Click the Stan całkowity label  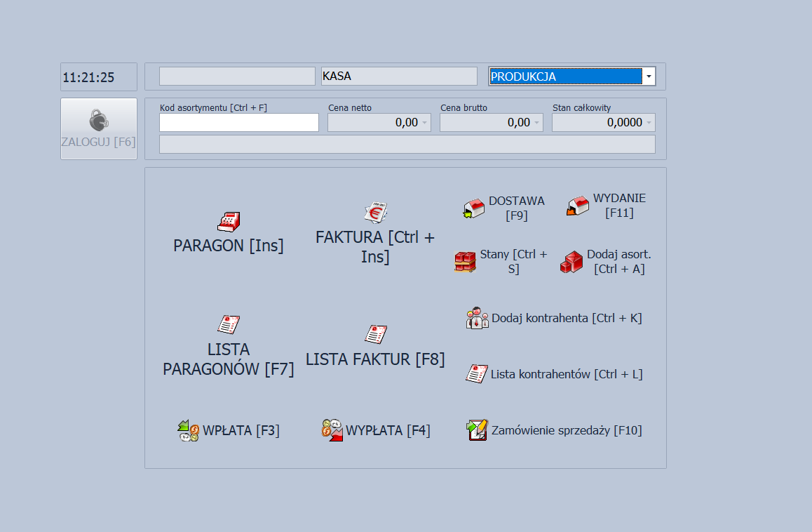(x=581, y=108)
